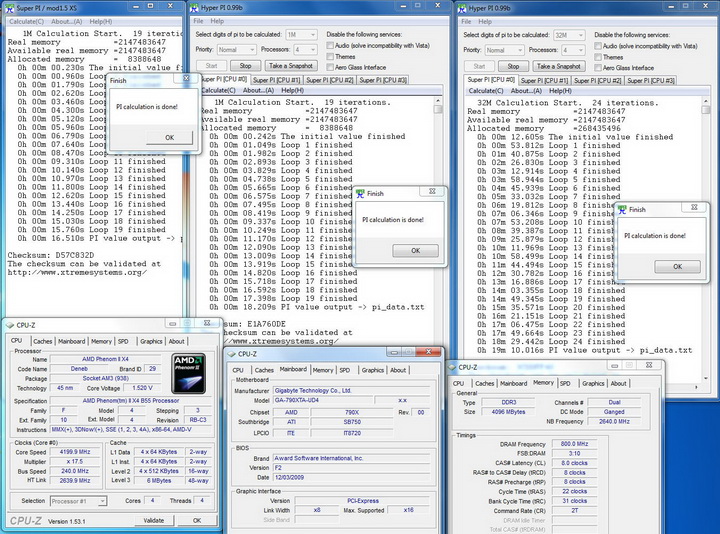
Task: Open About...(A) menu in Super PI mod1.5
Action: (67, 22)
